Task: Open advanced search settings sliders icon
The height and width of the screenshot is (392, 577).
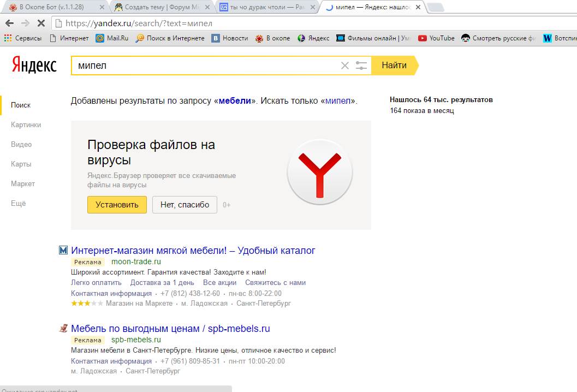Action: [x=361, y=66]
